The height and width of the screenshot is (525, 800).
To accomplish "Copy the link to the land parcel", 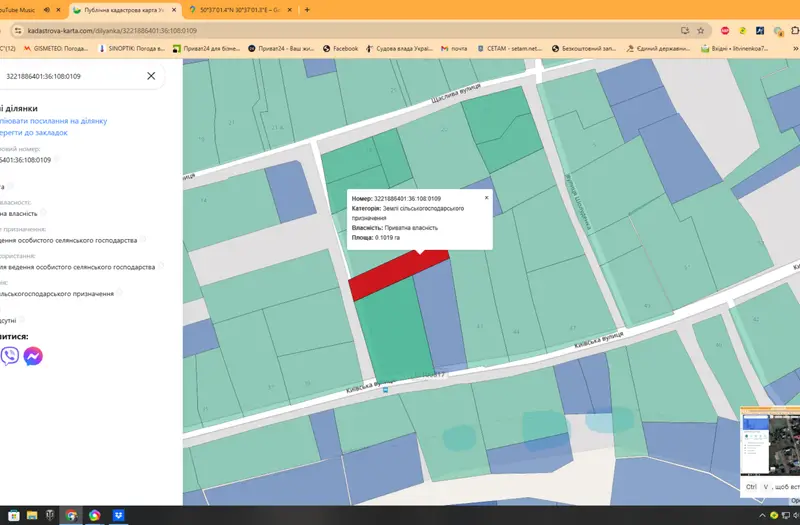I will click(x=54, y=121).
